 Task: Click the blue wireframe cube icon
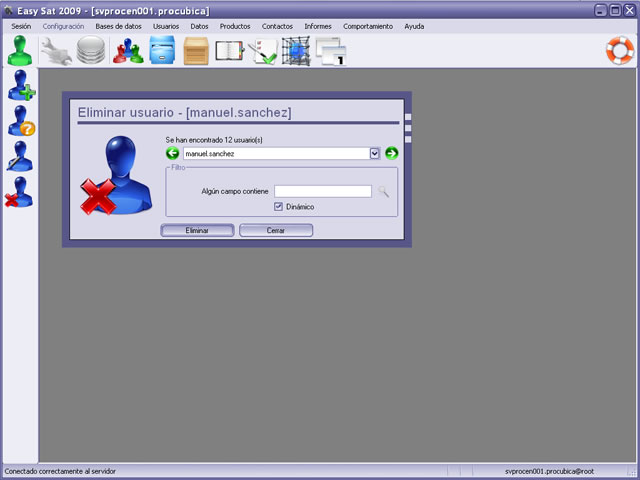[x=296, y=51]
